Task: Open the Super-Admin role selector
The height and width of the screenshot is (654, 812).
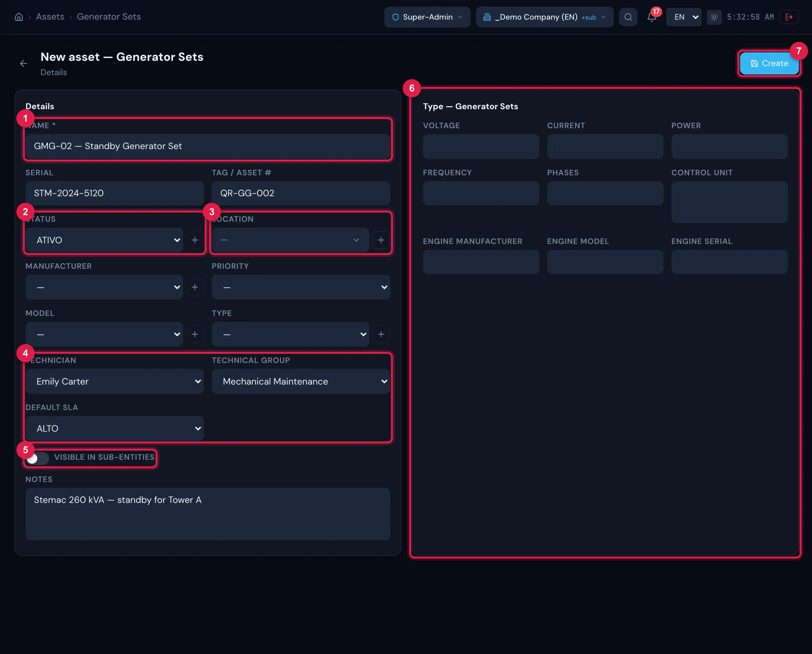Action: tap(428, 17)
